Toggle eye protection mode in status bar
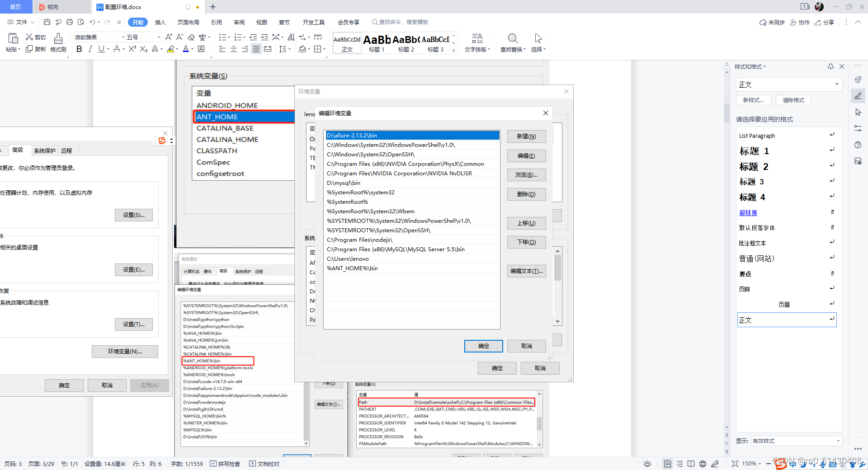The height and width of the screenshot is (470, 868). [647, 464]
